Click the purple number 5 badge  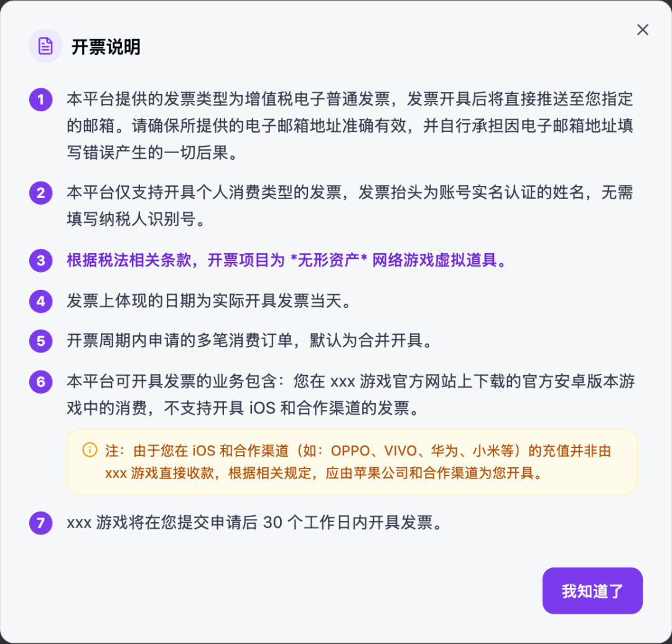(40, 341)
